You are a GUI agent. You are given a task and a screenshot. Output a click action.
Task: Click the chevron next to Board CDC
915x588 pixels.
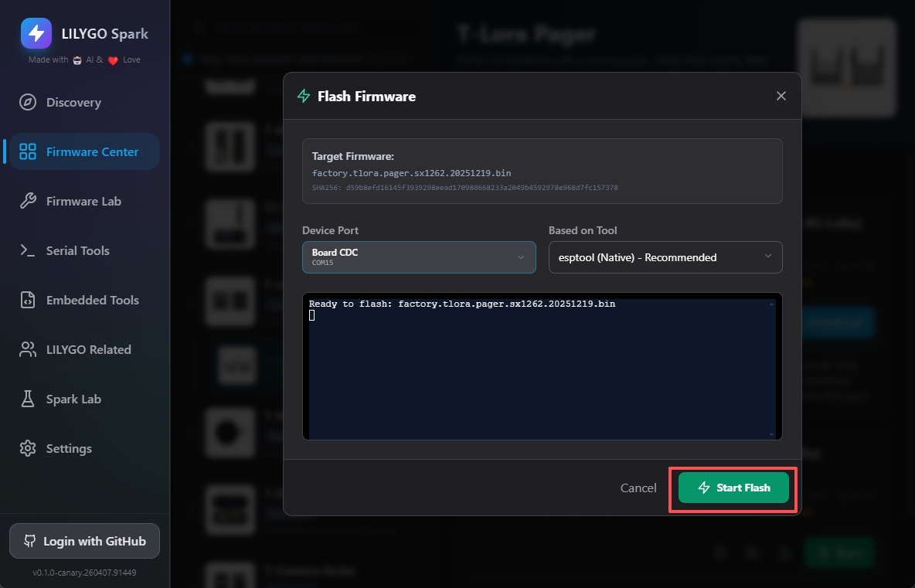(521, 257)
